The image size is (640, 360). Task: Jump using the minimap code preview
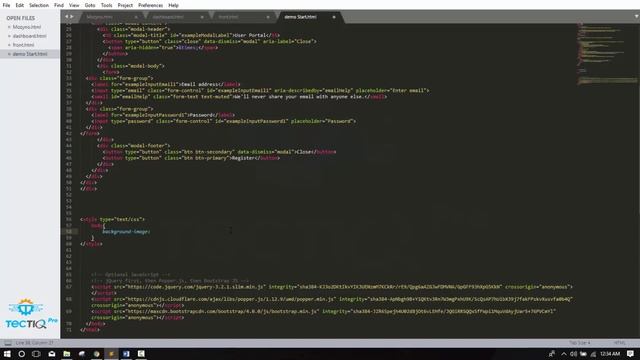[607, 53]
